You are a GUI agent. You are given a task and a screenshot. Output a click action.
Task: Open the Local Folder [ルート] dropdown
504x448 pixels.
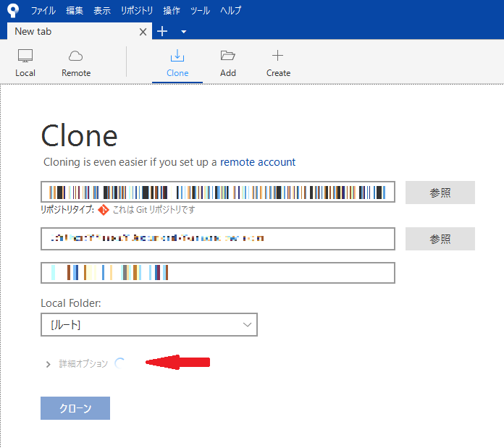(x=149, y=325)
